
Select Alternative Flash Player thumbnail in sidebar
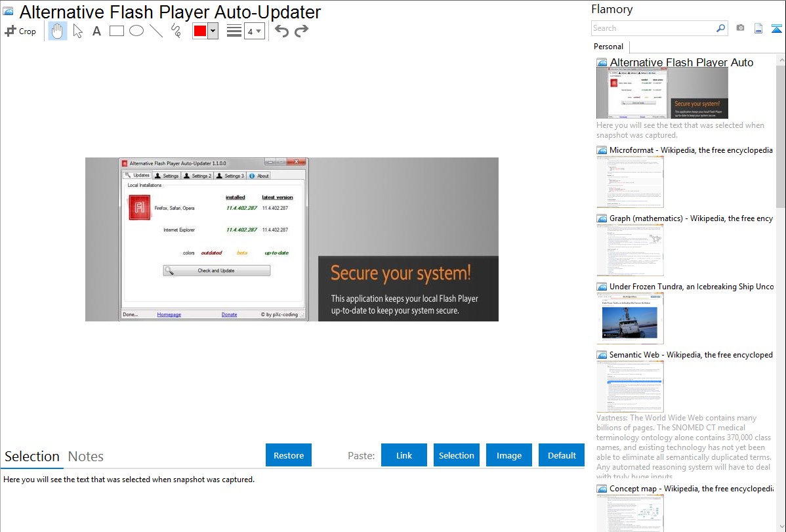point(662,92)
